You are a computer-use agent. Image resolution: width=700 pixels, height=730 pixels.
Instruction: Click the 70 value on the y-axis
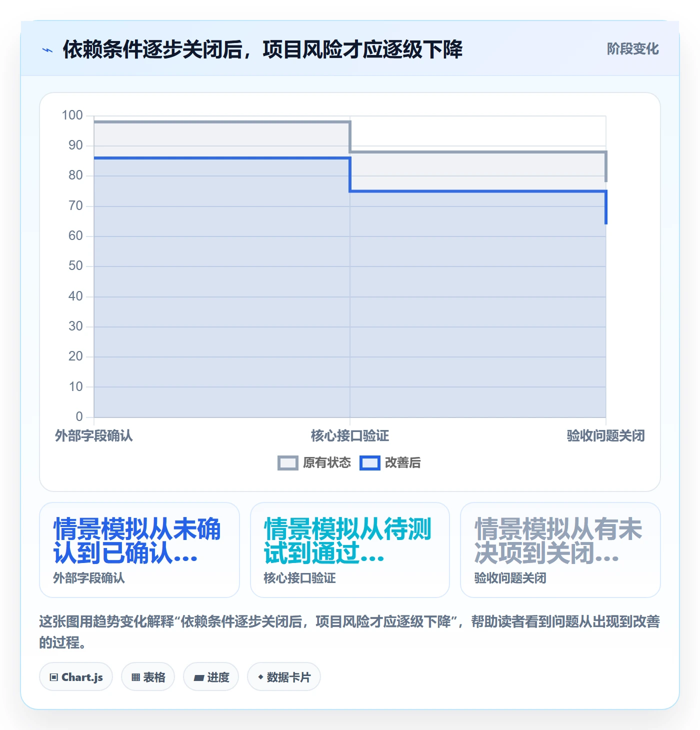[x=75, y=206]
